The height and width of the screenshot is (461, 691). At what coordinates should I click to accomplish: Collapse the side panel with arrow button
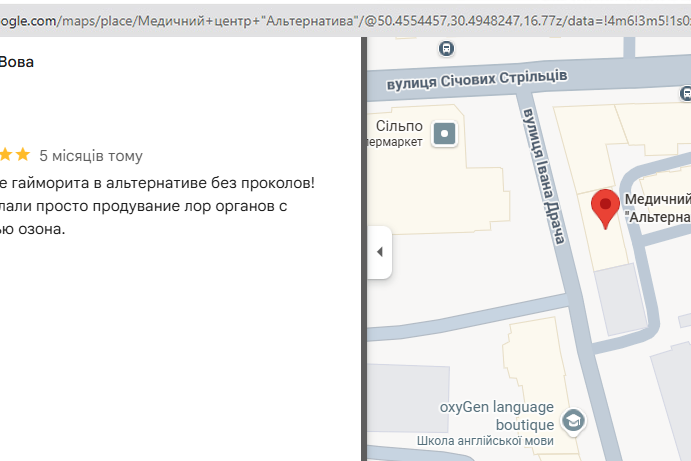pyautogui.click(x=379, y=252)
